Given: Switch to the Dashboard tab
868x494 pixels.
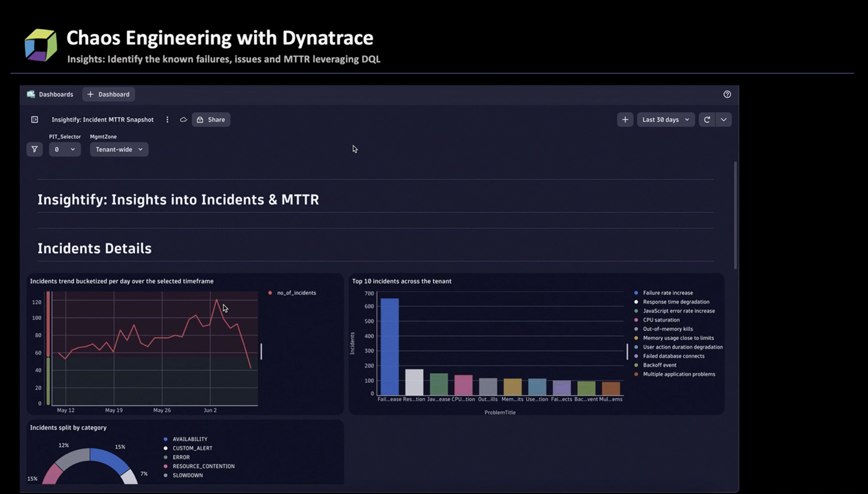Looking at the screenshot, I should point(108,94).
